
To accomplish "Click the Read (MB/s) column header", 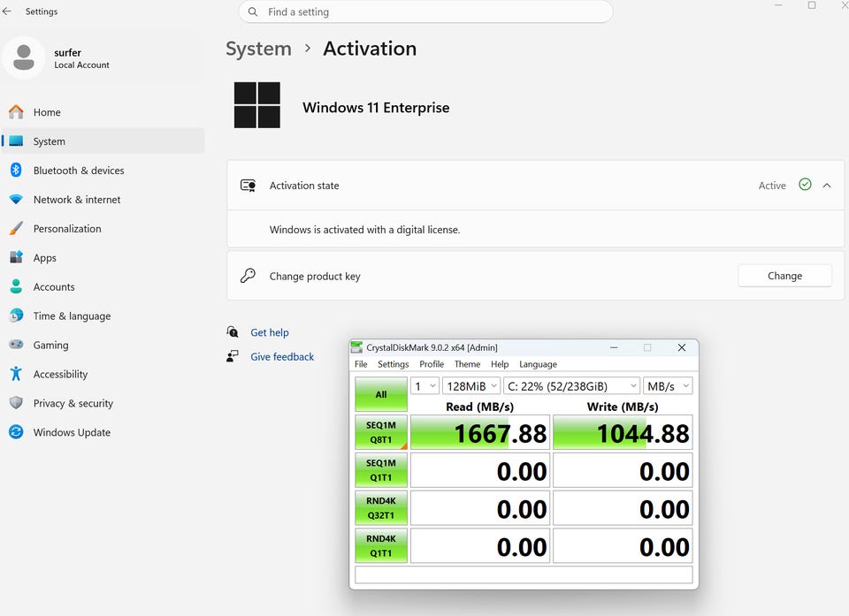I will click(x=479, y=407).
